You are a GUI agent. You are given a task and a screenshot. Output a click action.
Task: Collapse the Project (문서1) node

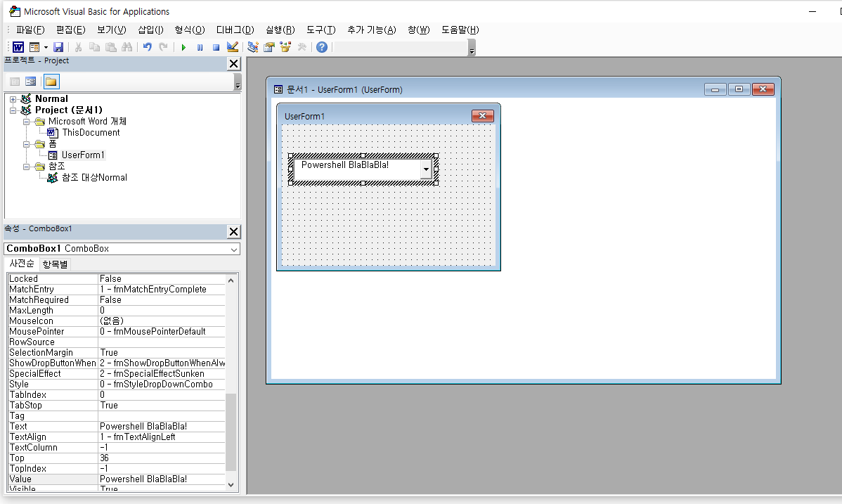tap(13, 110)
